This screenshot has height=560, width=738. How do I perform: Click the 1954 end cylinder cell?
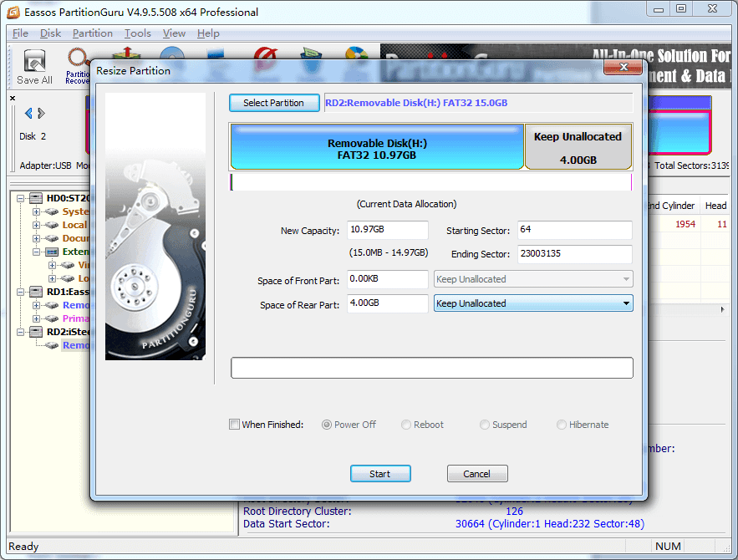(685, 225)
